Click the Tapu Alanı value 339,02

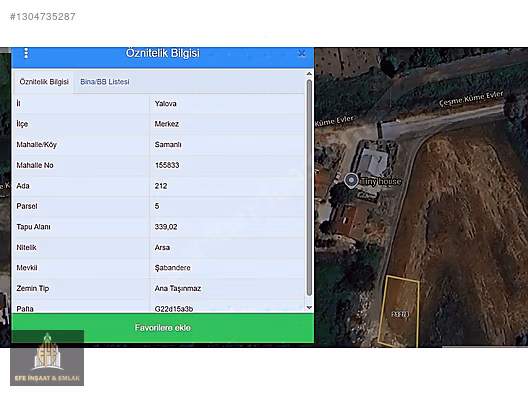(x=166, y=227)
